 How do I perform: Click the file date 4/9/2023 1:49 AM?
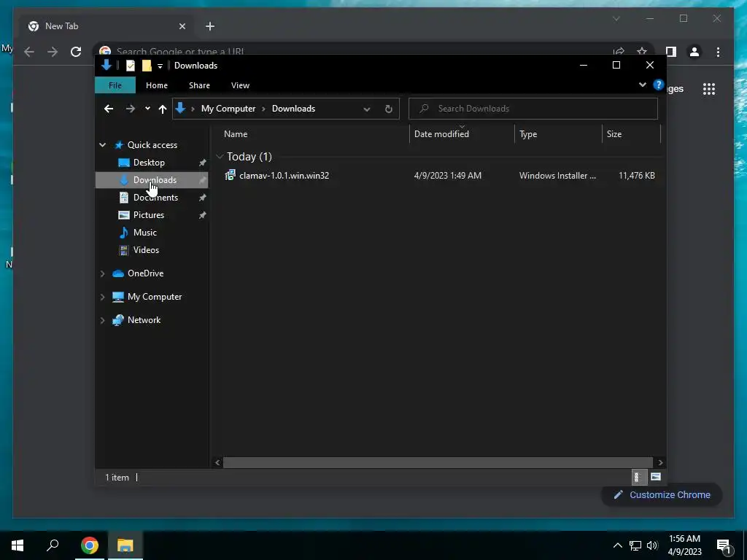(x=447, y=176)
